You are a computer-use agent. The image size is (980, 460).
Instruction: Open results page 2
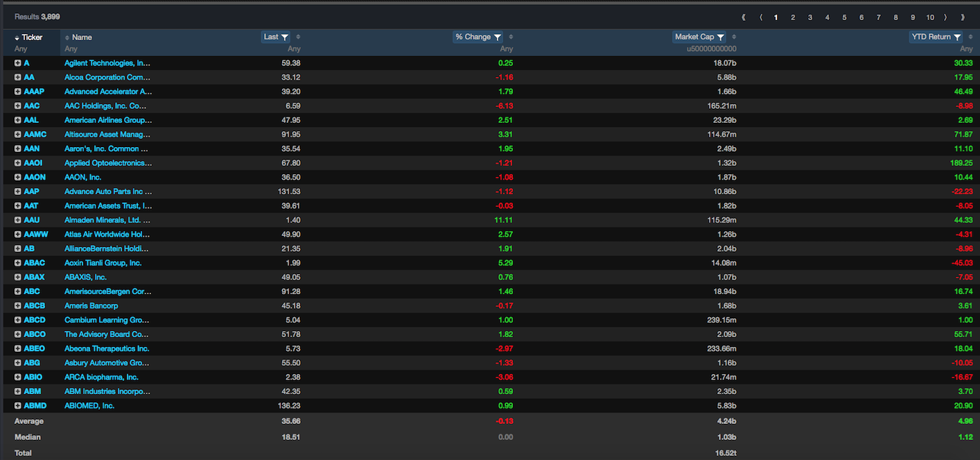pos(793,17)
